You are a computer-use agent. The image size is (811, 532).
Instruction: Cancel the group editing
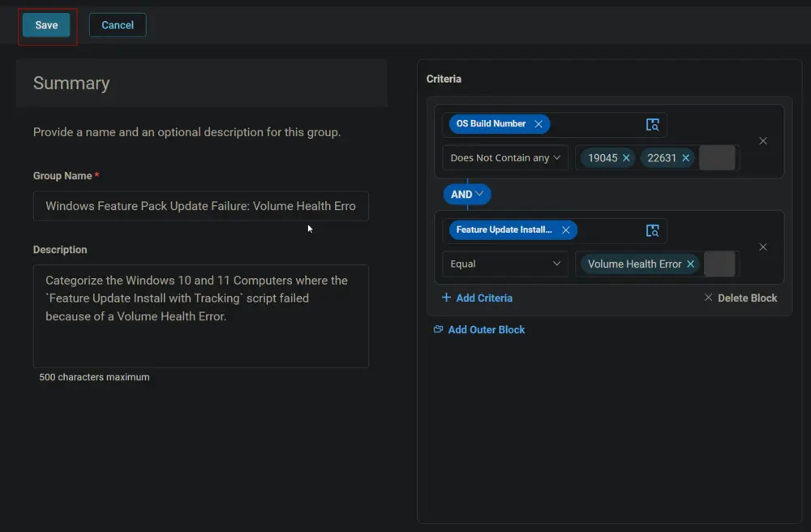[x=118, y=25]
